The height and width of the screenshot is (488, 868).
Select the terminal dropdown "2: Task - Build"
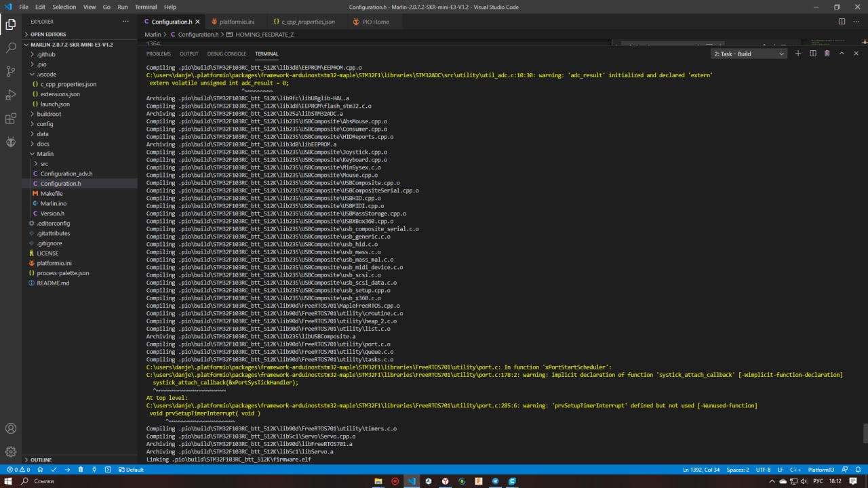(749, 54)
